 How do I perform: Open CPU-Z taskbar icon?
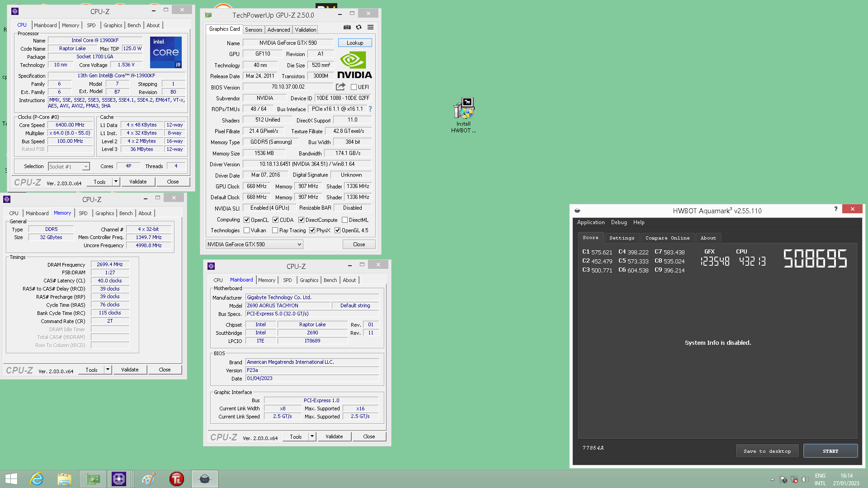click(x=119, y=479)
